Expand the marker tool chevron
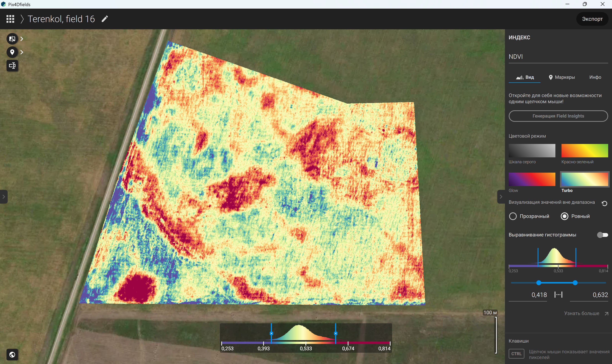Viewport: 612px width, 364px height. (x=22, y=52)
